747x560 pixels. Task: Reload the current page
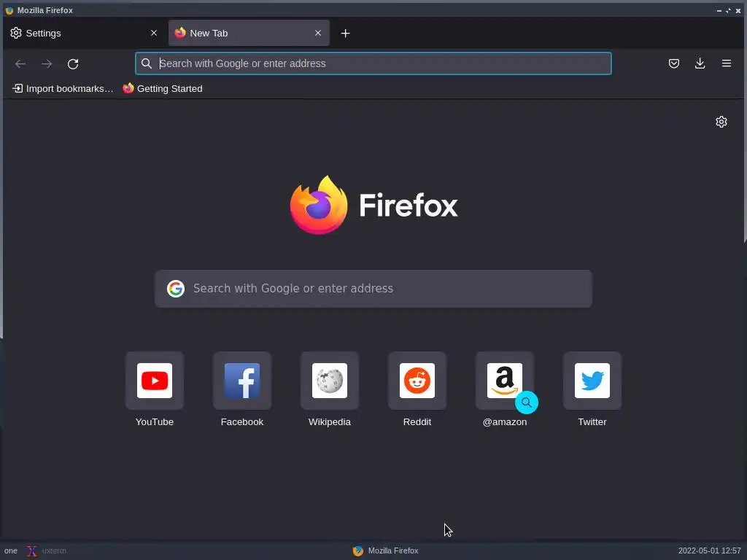[x=73, y=64]
